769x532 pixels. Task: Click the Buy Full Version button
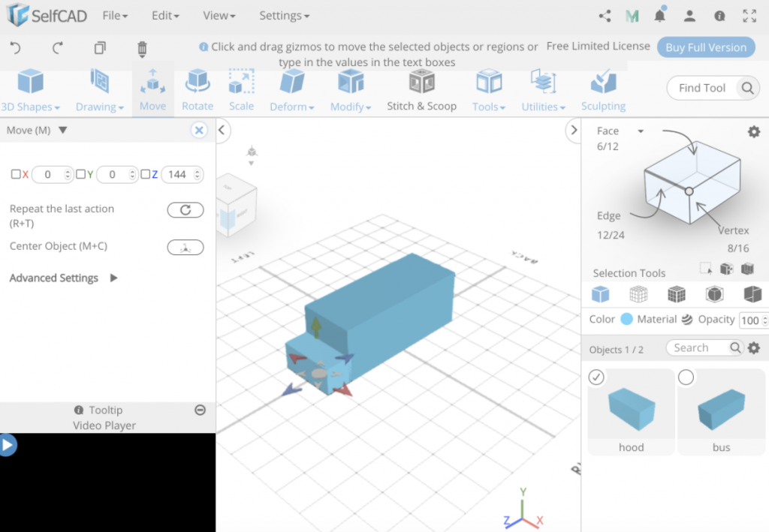click(705, 47)
